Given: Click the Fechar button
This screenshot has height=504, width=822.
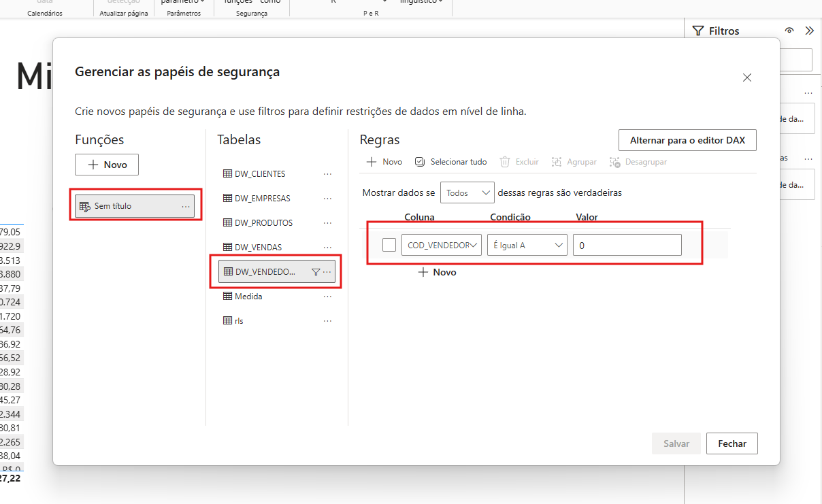Looking at the screenshot, I should (x=731, y=443).
